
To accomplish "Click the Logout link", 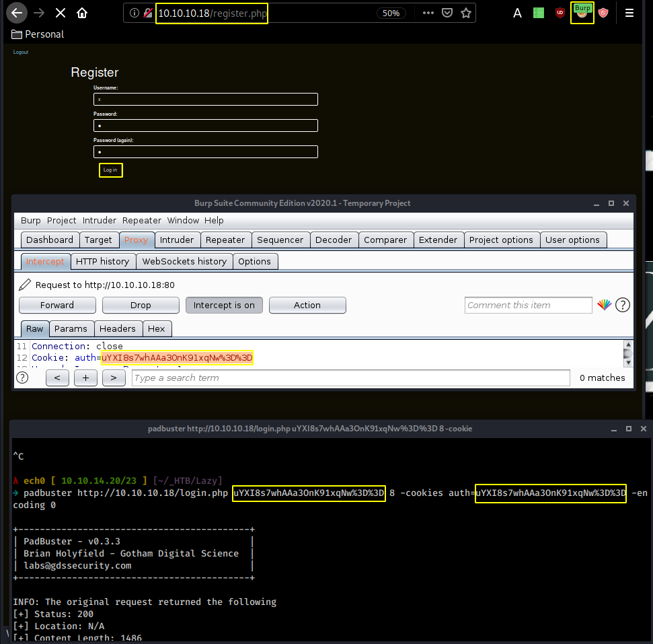I will [21, 52].
